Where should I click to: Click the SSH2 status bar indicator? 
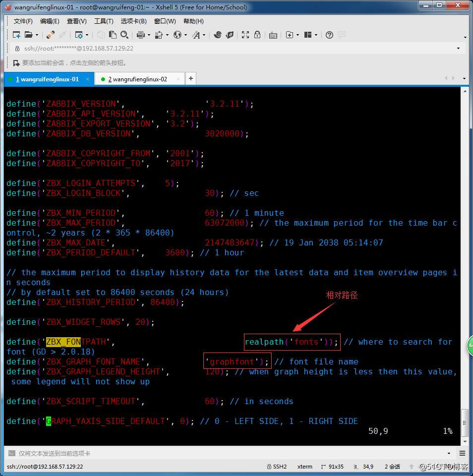click(x=277, y=467)
